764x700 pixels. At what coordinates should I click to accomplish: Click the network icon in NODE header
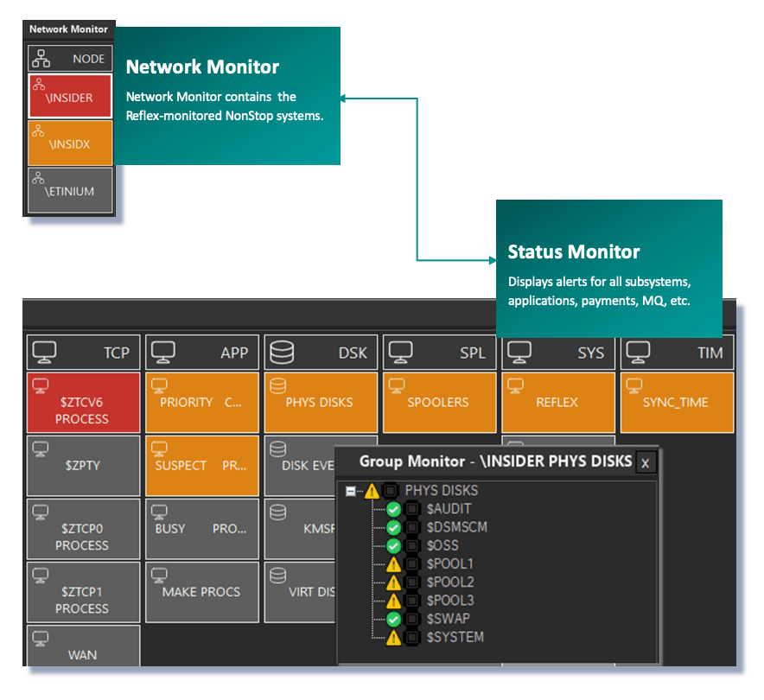tap(41, 59)
